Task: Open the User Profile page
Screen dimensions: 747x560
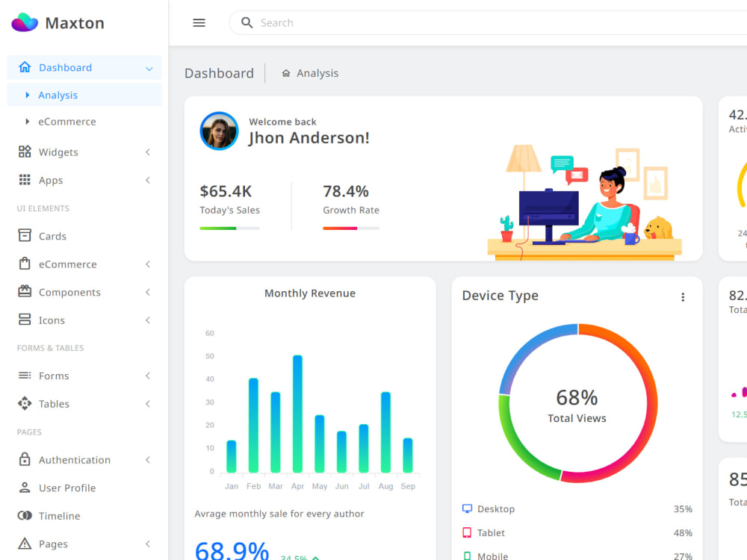Action: [84, 488]
